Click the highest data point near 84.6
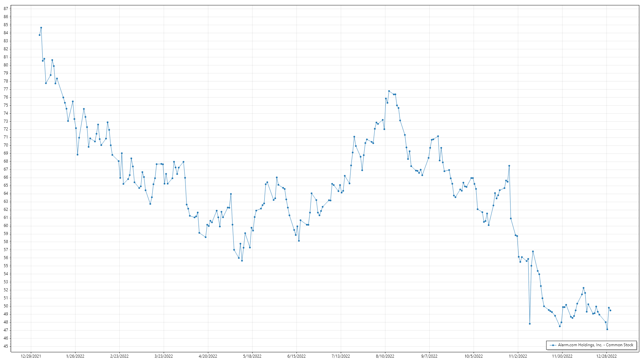Viewport: 644px width, 362px height. [41, 28]
